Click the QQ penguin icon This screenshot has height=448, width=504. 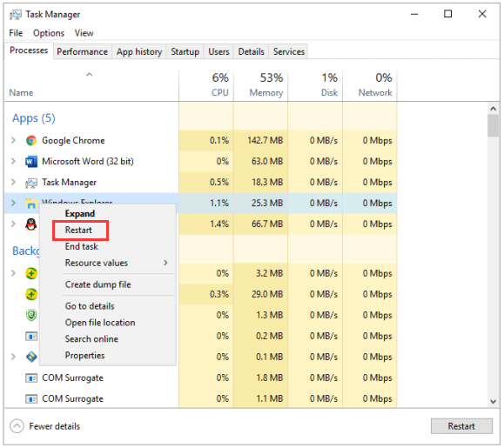click(31, 224)
